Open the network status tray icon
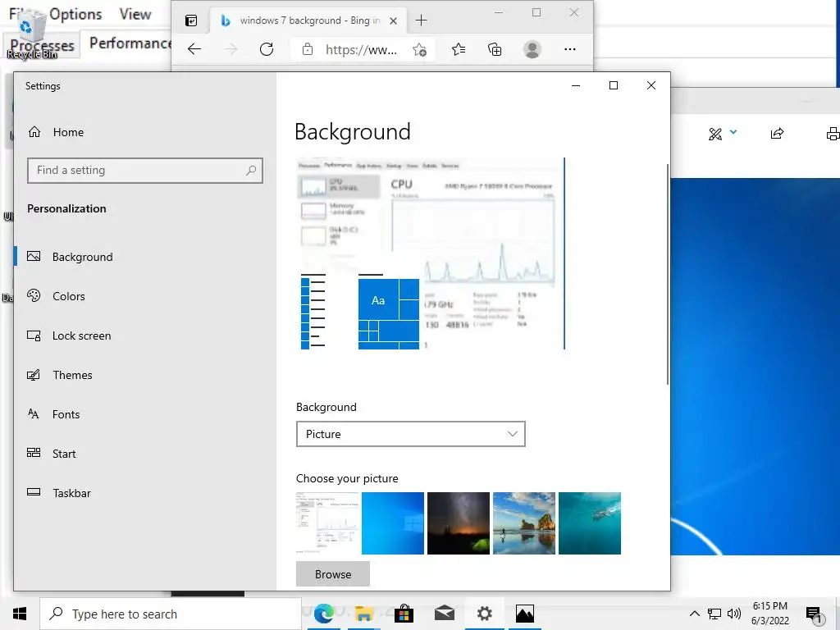The image size is (840, 630). [714, 614]
